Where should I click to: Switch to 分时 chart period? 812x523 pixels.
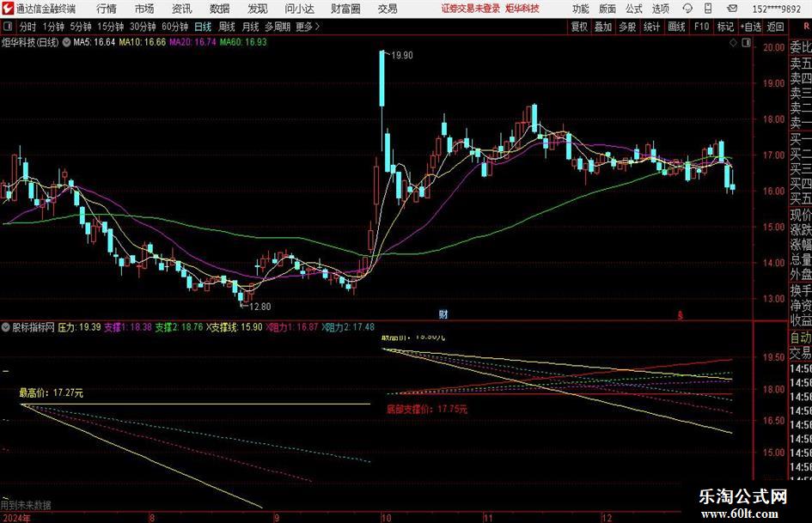pos(28,27)
